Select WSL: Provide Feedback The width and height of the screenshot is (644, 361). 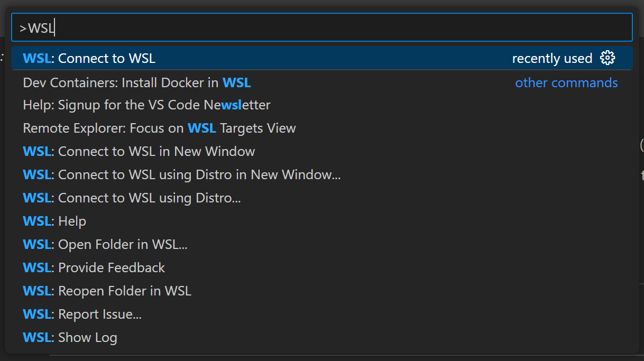click(x=94, y=268)
